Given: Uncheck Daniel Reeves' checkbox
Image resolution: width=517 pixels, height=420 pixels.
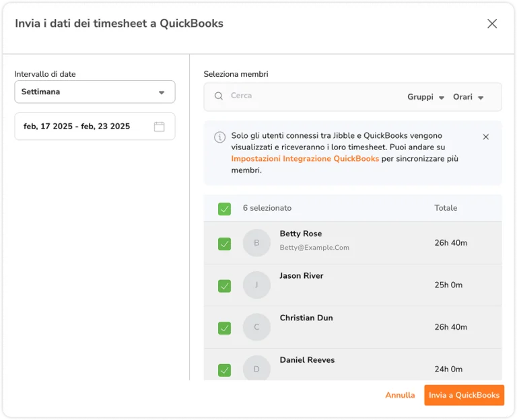Looking at the screenshot, I should (x=225, y=370).
